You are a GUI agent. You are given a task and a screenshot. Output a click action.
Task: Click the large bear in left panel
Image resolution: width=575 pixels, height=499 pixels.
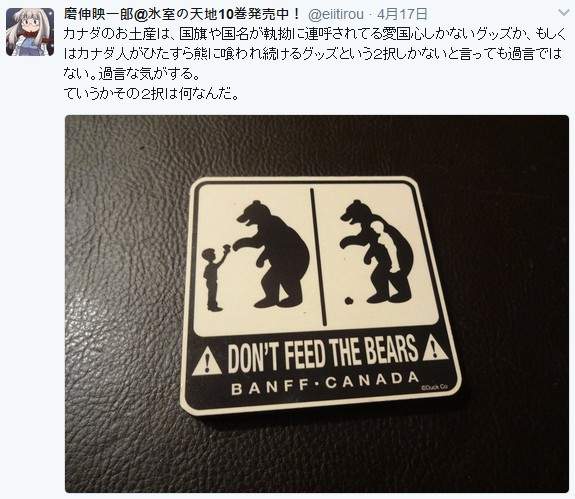272,254
